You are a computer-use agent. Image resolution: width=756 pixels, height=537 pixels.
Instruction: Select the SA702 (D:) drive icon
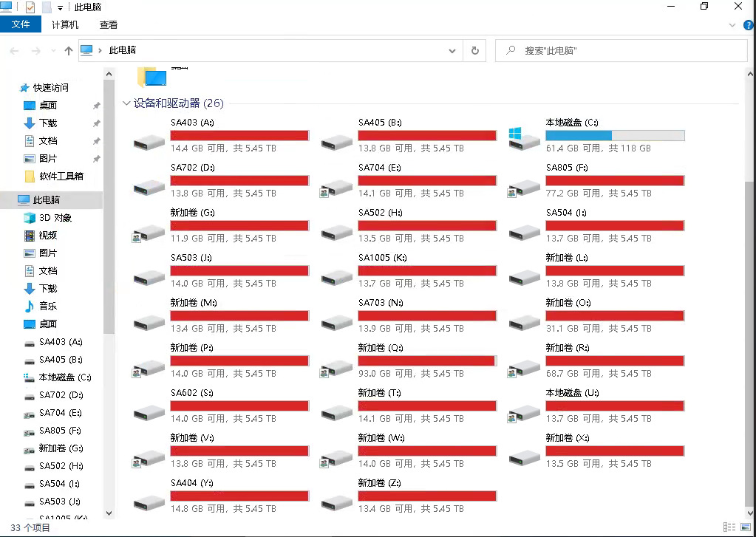pyautogui.click(x=149, y=188)
